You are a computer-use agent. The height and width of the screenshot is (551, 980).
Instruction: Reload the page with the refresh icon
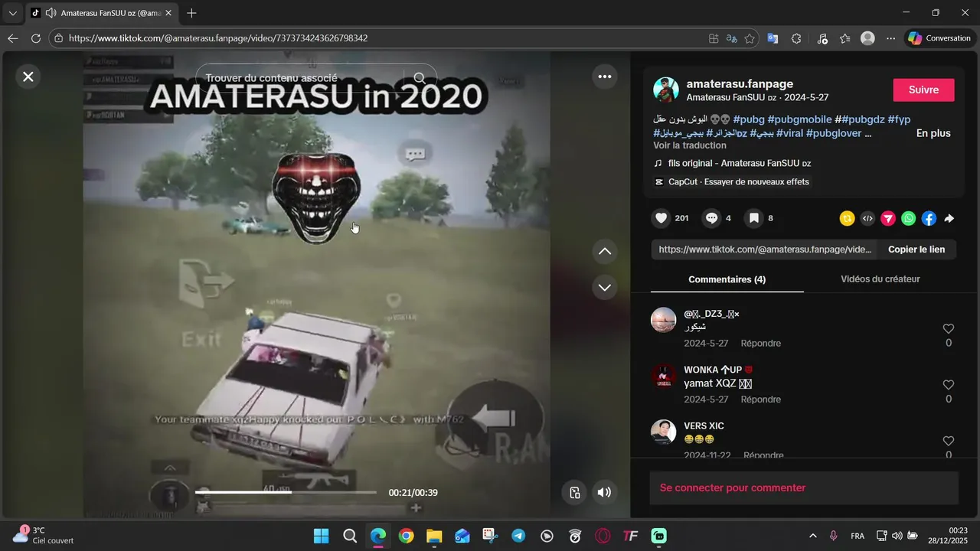[36, 38]
